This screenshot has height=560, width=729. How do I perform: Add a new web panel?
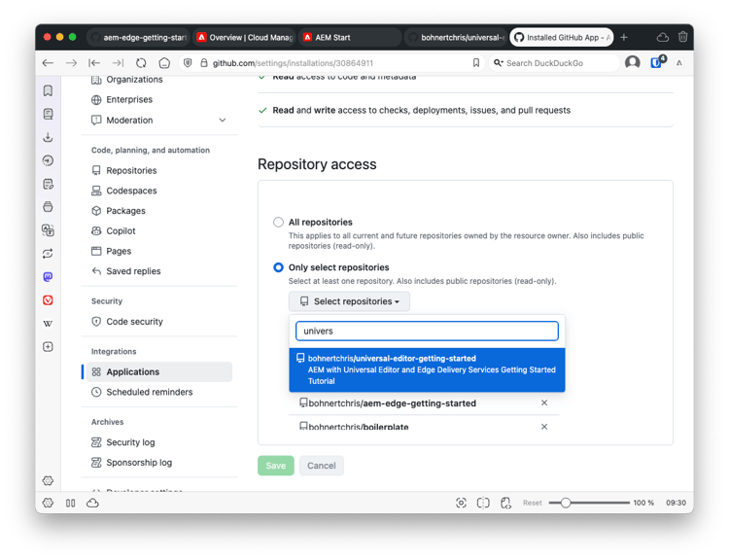pyautogui.click(x=48, y=346)
